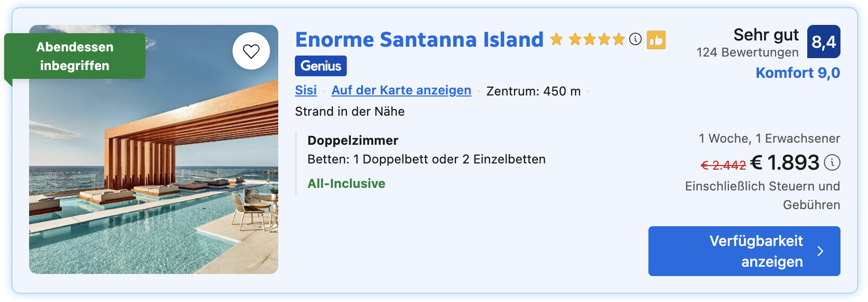Click the Komfort 9,0 score text
The image size is (868, 302).
point(798,73)
